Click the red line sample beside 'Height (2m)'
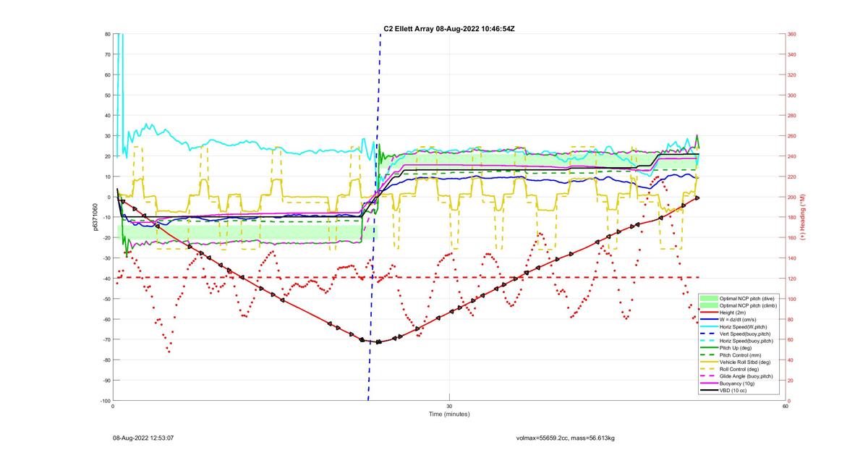 [x=709, y=313]
